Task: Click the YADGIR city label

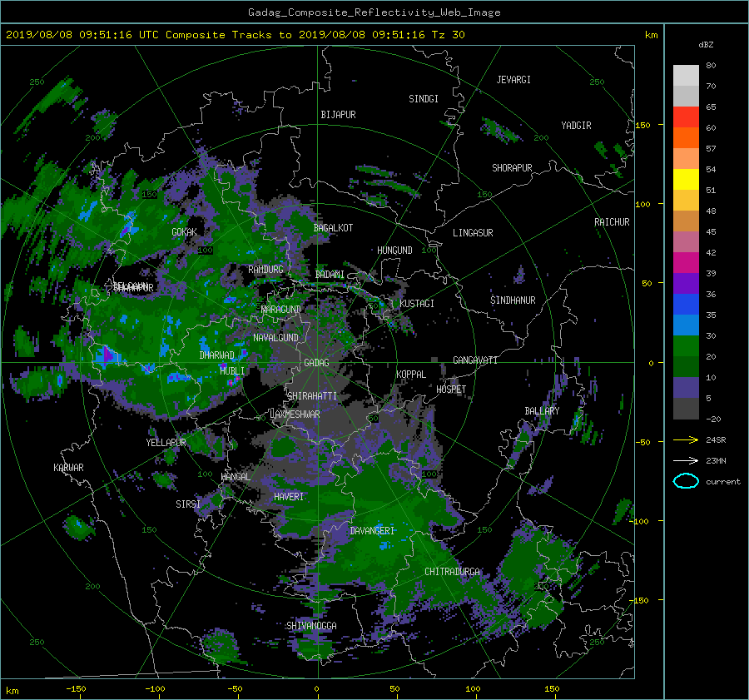Action: pos(577,126)
